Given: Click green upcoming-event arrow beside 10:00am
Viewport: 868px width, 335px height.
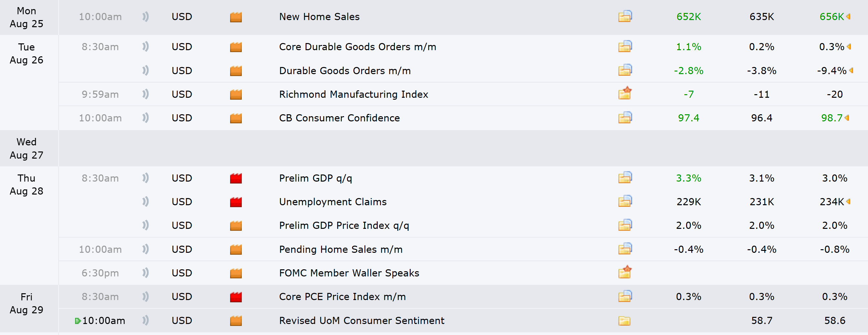Looking at the screenshot, I should click(x=78, y=321).
